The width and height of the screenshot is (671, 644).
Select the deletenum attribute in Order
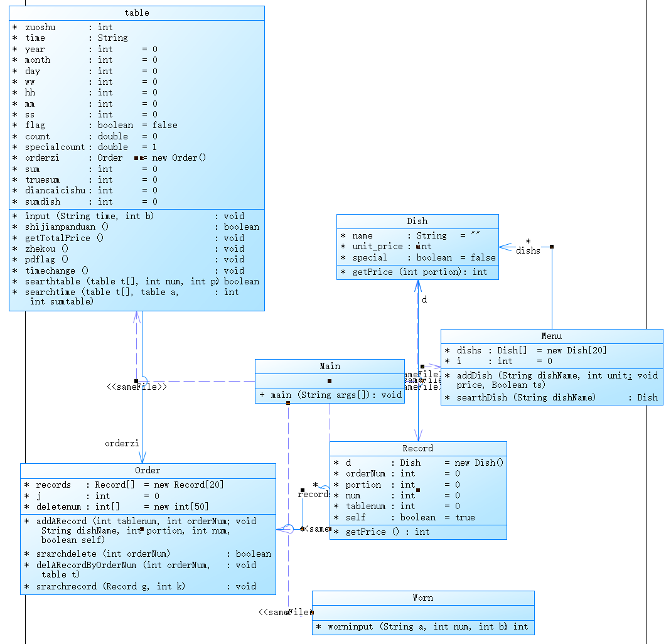[116, 507]
